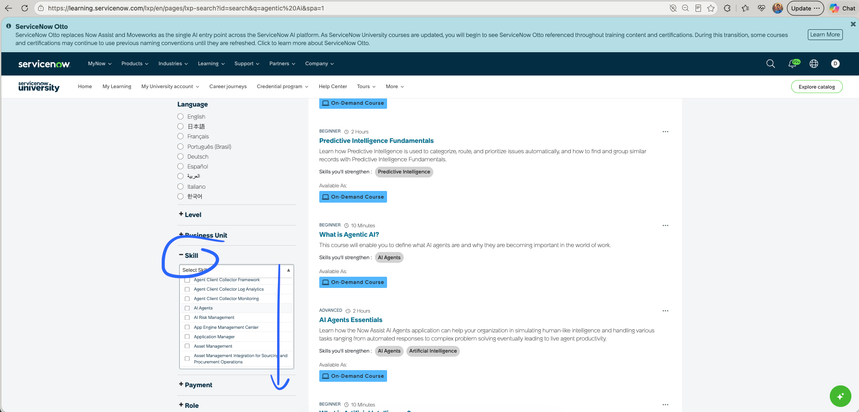
Task: Open the Favorites list icon in browser toolbar
Action: click(x=745, y=8)
